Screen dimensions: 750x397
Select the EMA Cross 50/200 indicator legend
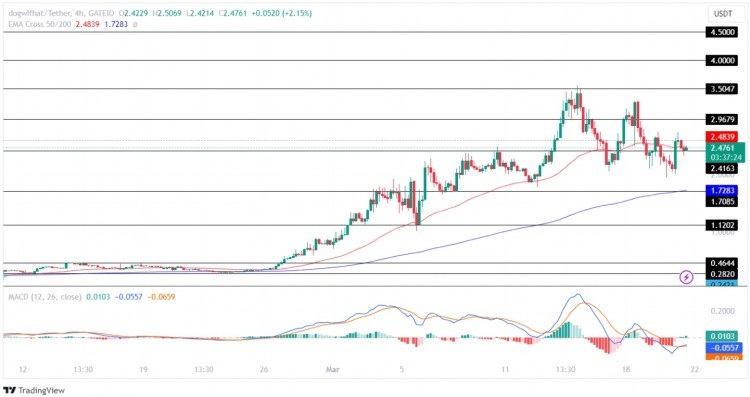pyautogui.click(x=40, y=24)
